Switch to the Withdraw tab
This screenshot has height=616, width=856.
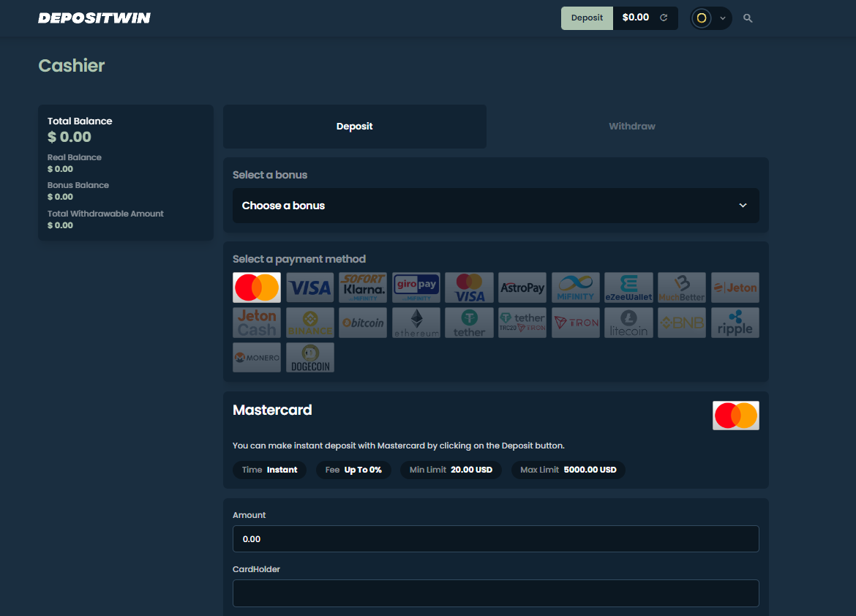(631, 126)
